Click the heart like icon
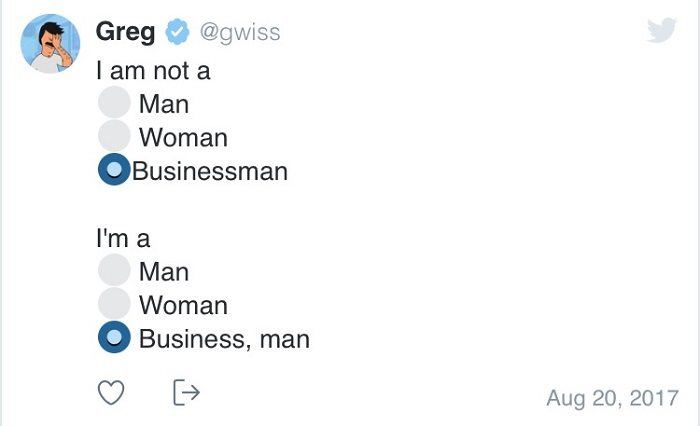Viewport: 700px width, 426px height. tap(111, 393)
